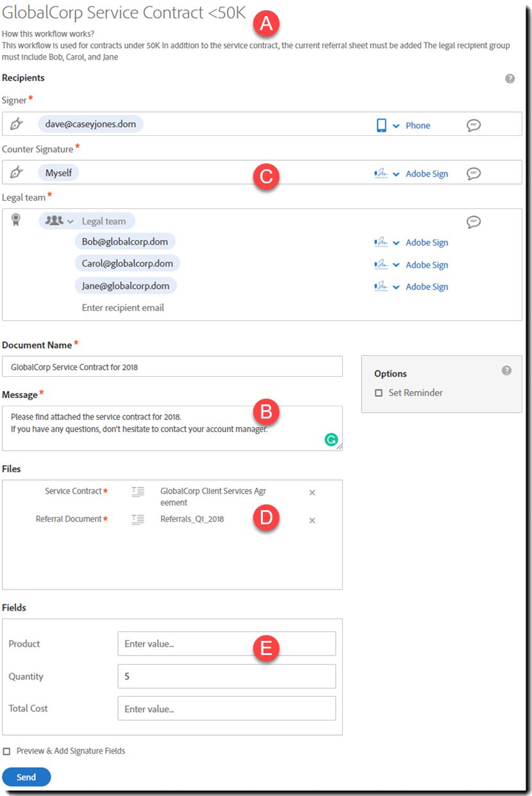
Task: Select the Carol@globalcorp.dom recipient chip
Action: click(x=128, y=263)
